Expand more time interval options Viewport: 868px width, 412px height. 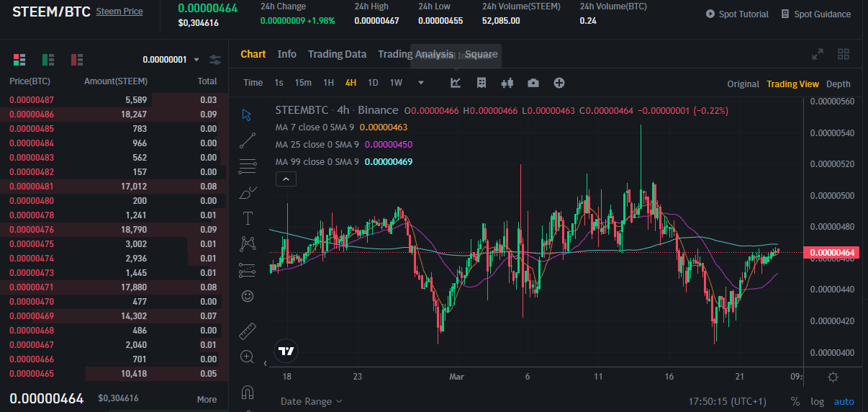[x=421, y=83]
